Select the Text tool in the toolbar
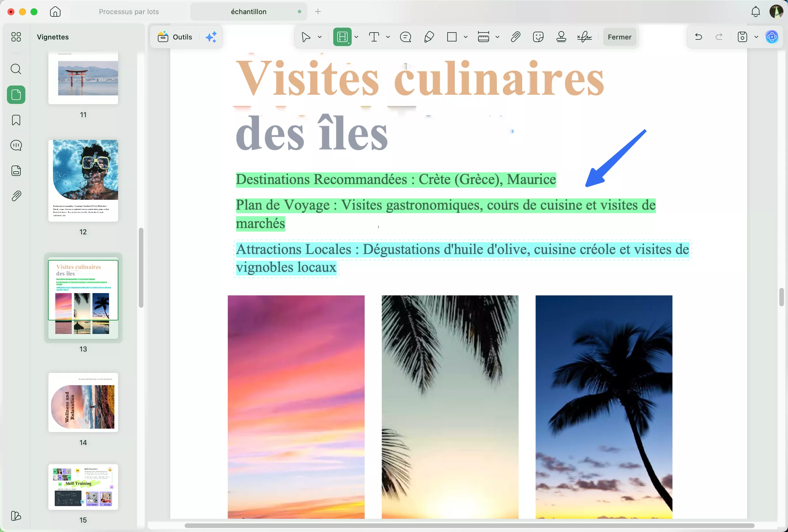Image resolution: width=788 pixels, height=532 pixels. pos(374,37)
